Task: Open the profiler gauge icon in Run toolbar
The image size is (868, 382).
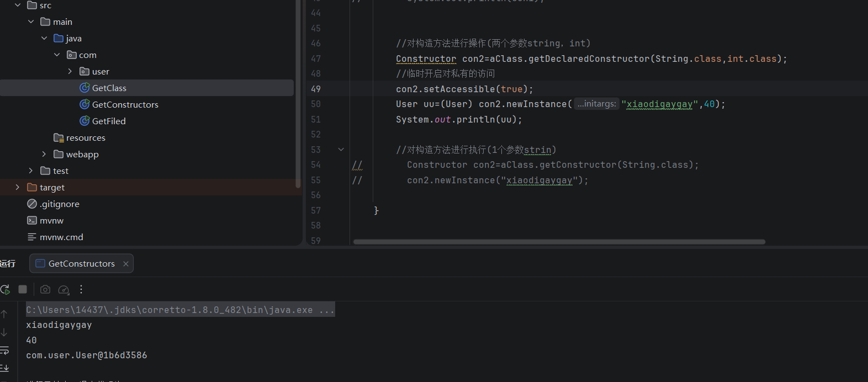Action: click(x=63, y=289)
